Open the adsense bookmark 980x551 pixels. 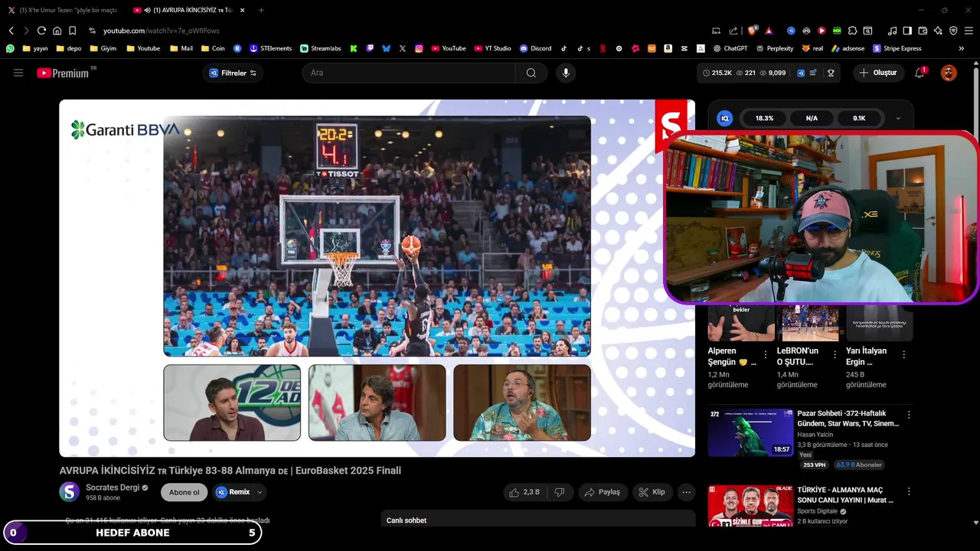click(847, 48)
